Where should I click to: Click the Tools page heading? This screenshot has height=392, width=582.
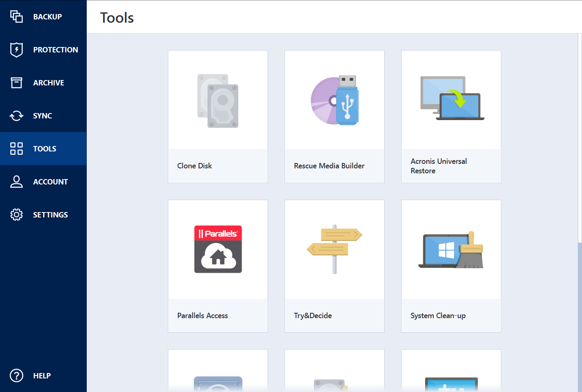pos(117,18)
